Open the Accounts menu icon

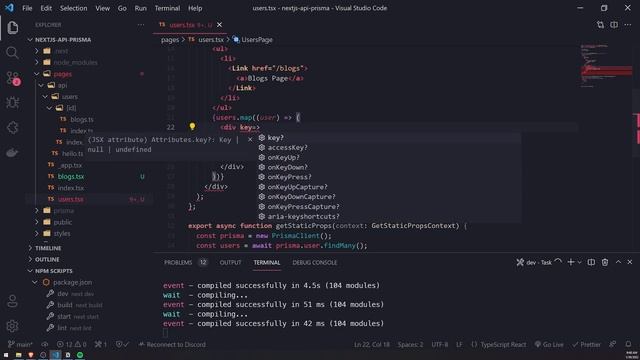(x=12, y=301)
